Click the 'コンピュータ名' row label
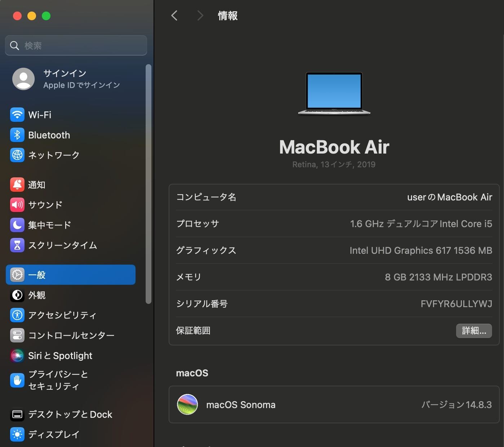Viewport: 504px width, 447px height. pos(206,197)
